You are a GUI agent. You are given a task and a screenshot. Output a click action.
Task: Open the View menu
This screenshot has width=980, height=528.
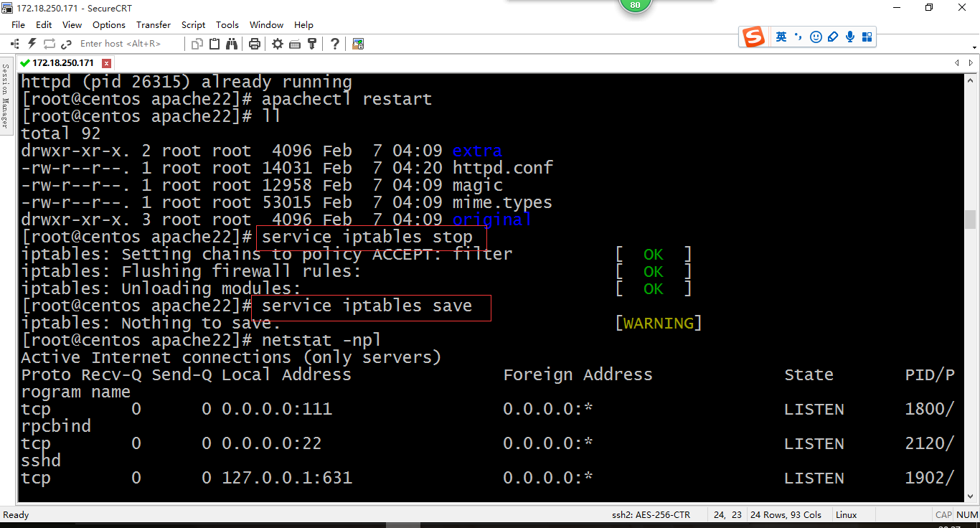point(72,24)
